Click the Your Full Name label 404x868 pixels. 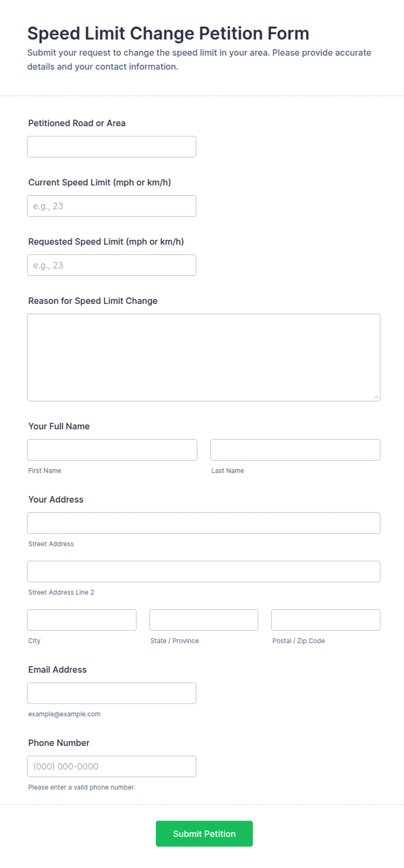pos(59,426)
